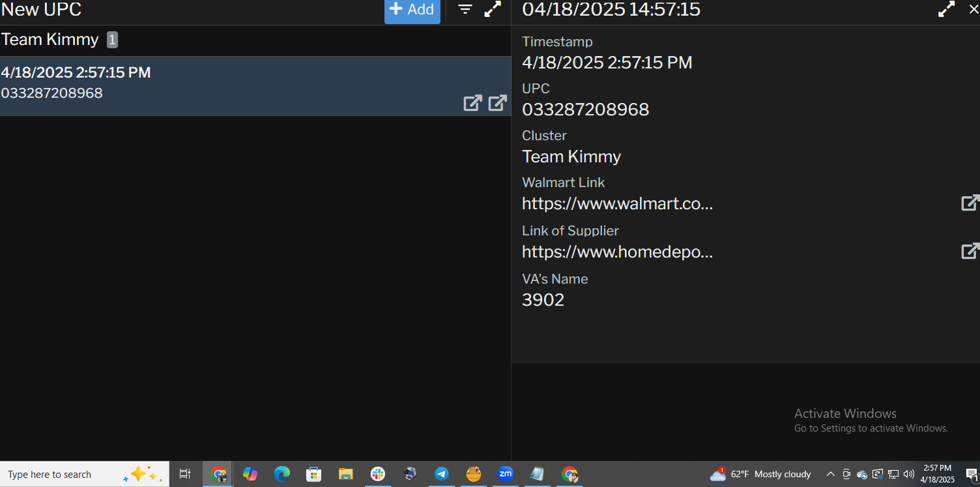Viewport: 980px width, 487px height.
Task: Open the second external link icon in row
Action: pos(498,103)
